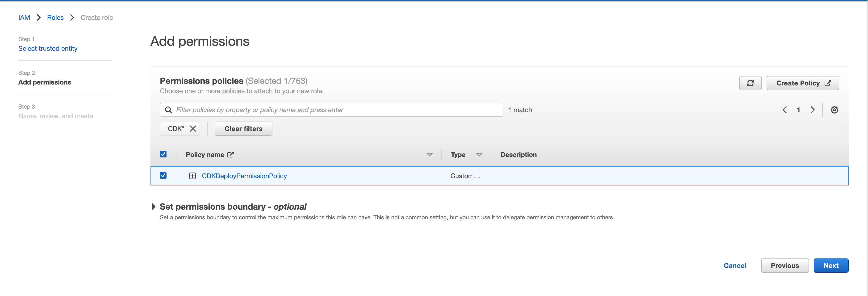The image size is (868, 296).
Task: Click external link icon beside Policy name
Action: (x=230, y=155)
